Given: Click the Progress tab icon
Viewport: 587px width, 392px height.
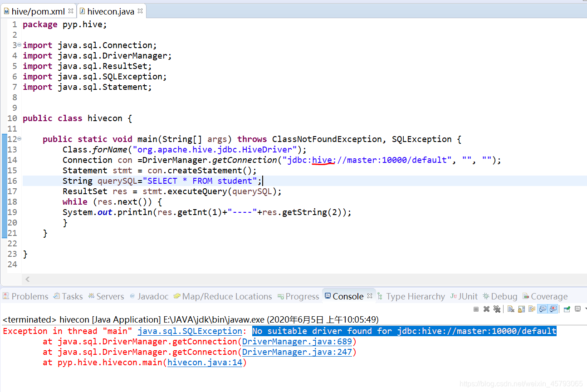Looking at the screenshot, I should (281, 296).
